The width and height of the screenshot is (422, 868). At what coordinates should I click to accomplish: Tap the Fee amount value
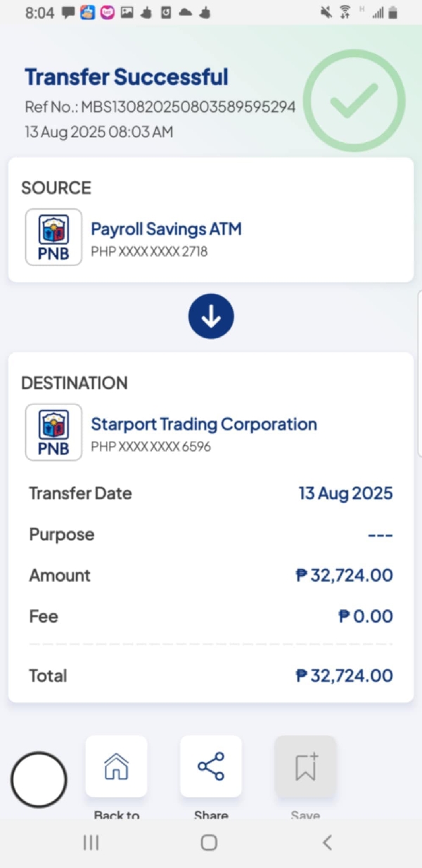coord(365,617)
